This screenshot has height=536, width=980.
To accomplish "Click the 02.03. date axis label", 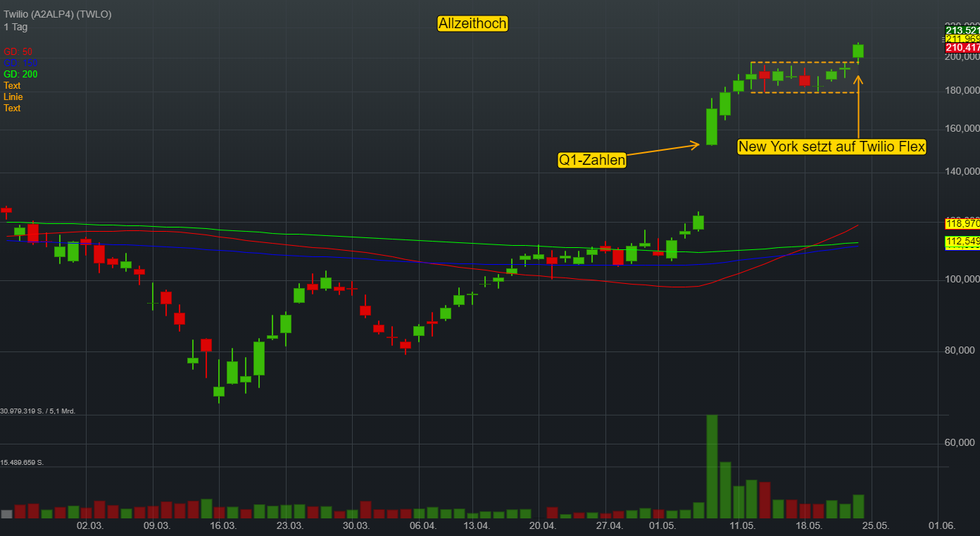I will pyautogui.click(x=90, y=526).
